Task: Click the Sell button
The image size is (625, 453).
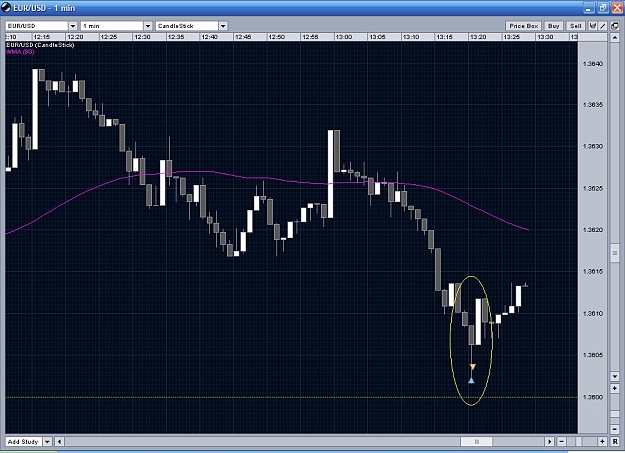Action: coord(576,26)
